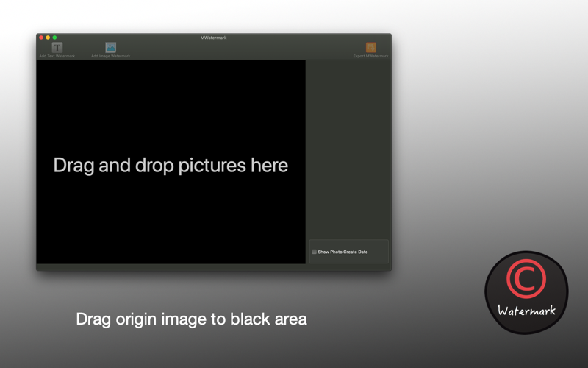Click the "Add Image Watermark" toolbar label

(111, 57)
